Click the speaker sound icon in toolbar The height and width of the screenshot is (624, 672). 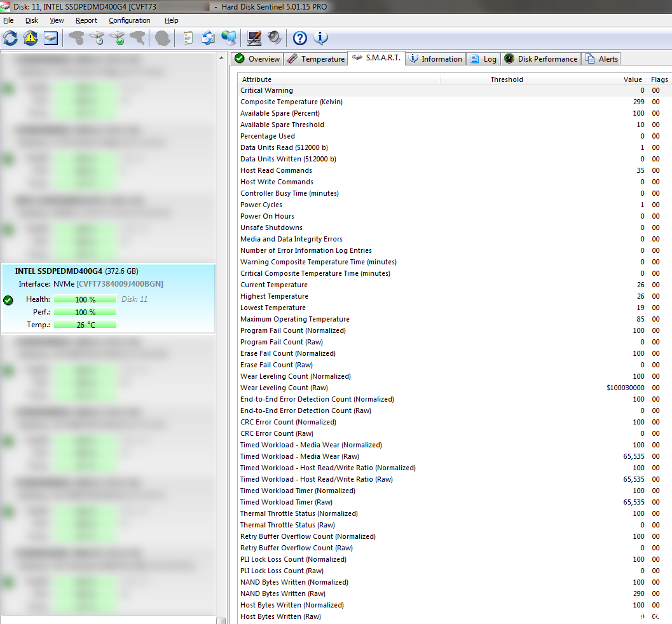point(274,38)
